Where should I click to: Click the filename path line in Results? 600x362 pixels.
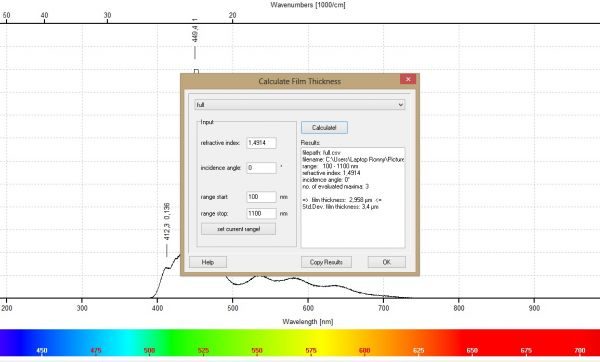tap(353, 159)
